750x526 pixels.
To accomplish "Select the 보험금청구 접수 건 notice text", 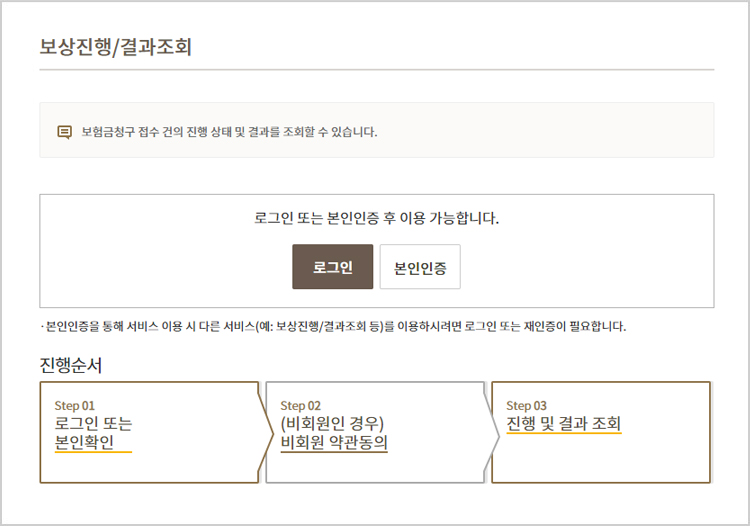I will pyautogui.click(x=229, y=131).
